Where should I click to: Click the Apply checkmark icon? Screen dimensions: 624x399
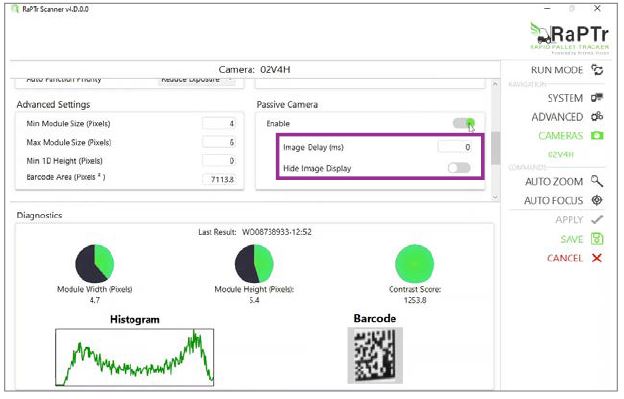[597, 220]
